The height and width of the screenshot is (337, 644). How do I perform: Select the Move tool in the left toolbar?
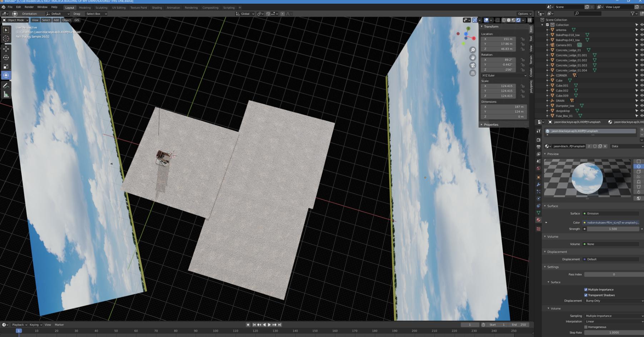pyautogui.click(x=6, y=49)
